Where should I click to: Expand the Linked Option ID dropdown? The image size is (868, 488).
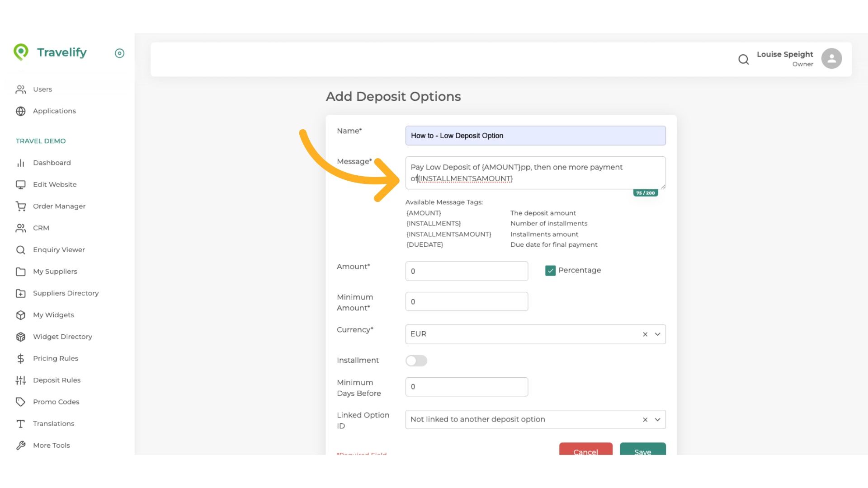point(657,420)
